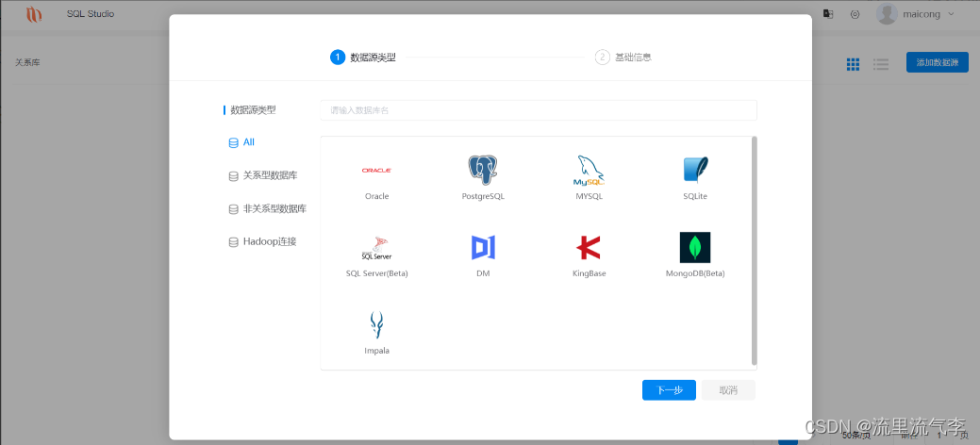This screenshot has width=980, height=445.
Task: Click the MYSQL label text
Action: click(589, 196)
